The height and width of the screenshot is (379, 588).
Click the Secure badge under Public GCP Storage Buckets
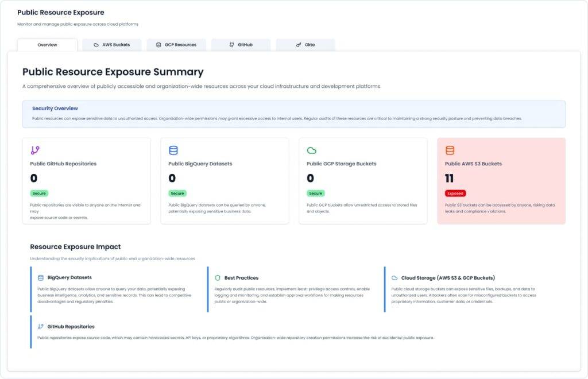point(316,194)
